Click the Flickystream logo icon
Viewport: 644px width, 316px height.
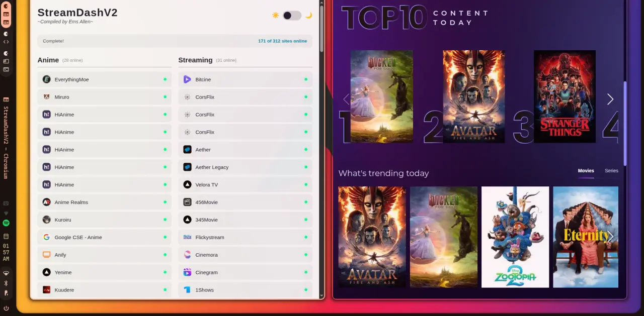pyautogui.click(x=187, y=237)
